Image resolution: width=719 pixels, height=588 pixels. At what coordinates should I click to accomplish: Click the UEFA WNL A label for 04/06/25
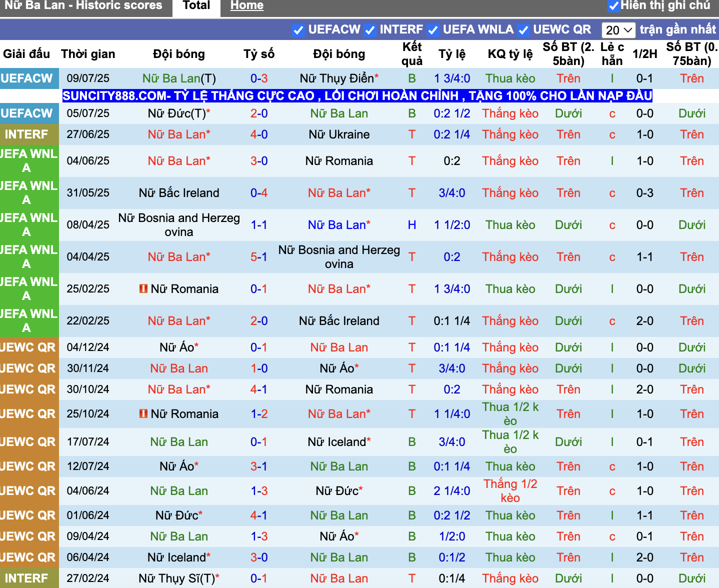pyautogui.click(x=28, y=161)
